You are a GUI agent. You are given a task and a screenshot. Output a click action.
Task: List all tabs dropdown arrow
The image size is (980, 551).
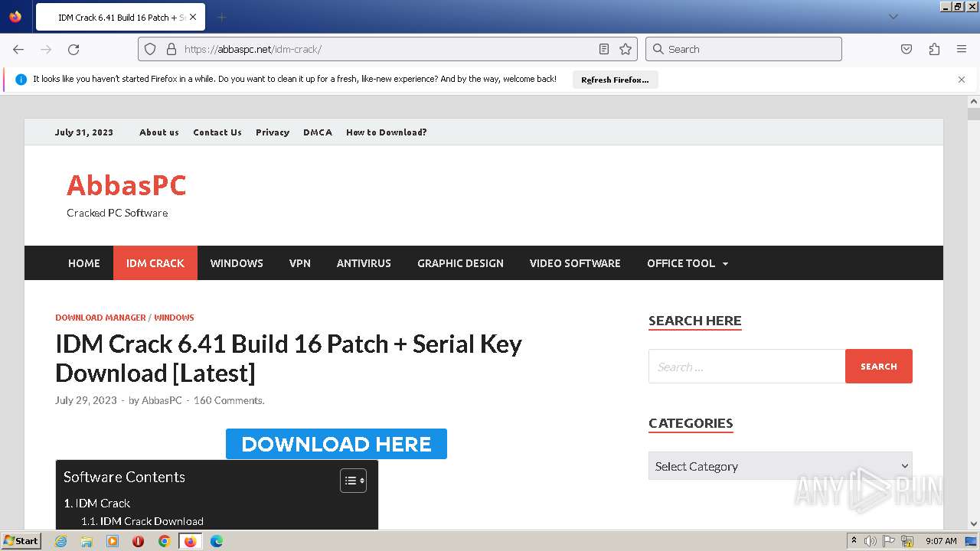[x=893, y=17]
